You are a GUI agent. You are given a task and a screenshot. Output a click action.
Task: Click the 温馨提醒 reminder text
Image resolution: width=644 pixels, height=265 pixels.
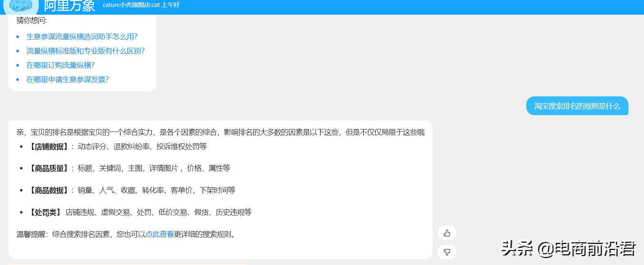click(x=127, y=234)
